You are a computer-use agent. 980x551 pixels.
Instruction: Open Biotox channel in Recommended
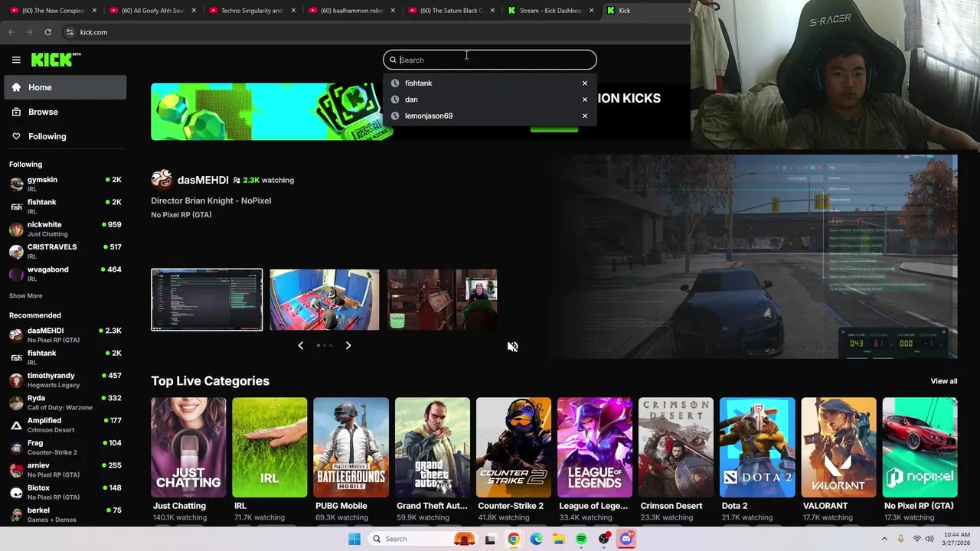65,492
